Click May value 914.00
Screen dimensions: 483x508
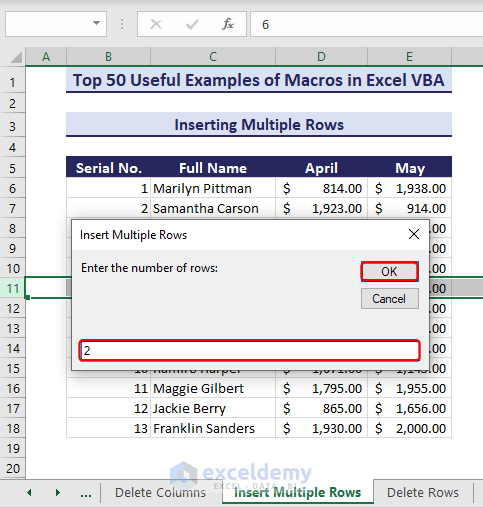(409, 208)
